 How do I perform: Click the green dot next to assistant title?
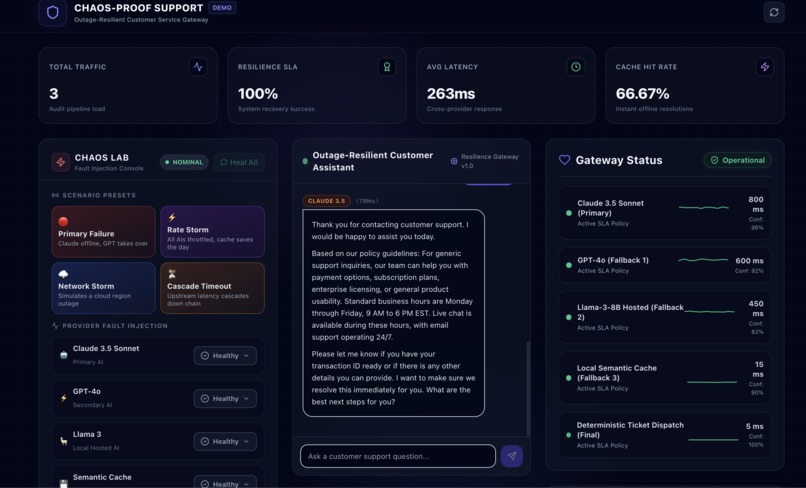click(305, 161)
